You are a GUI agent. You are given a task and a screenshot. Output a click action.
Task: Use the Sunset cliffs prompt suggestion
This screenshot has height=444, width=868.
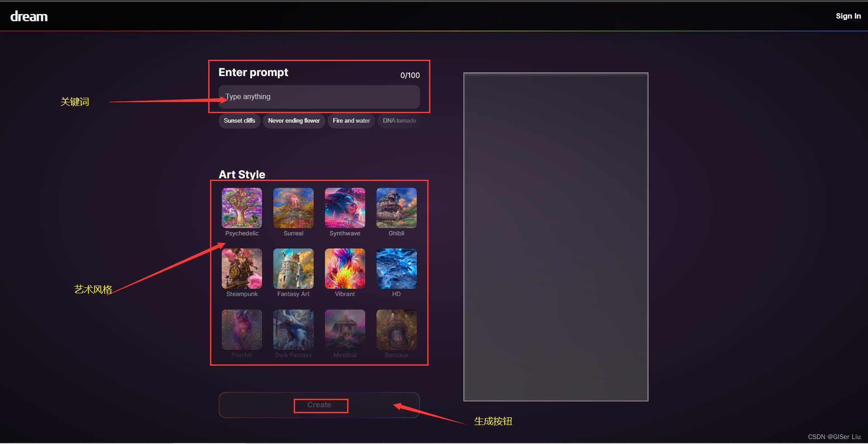(239, 121)
